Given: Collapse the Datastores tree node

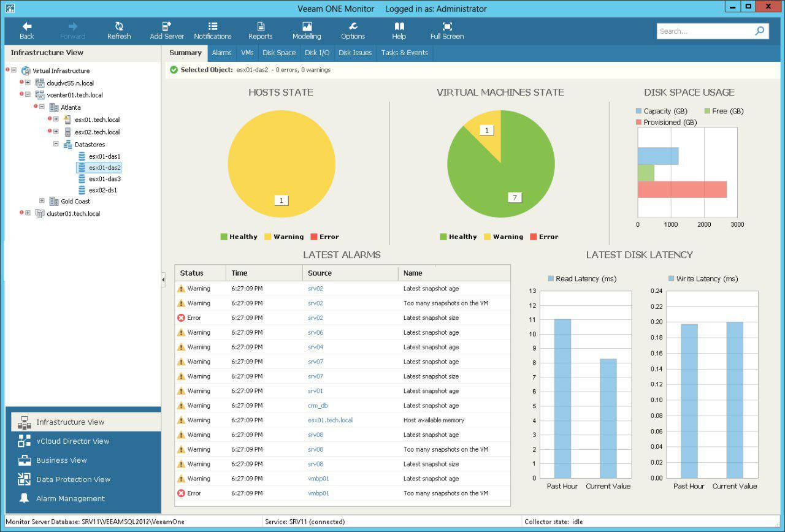Looking at the screenshot, I should (x=56, y=145).
